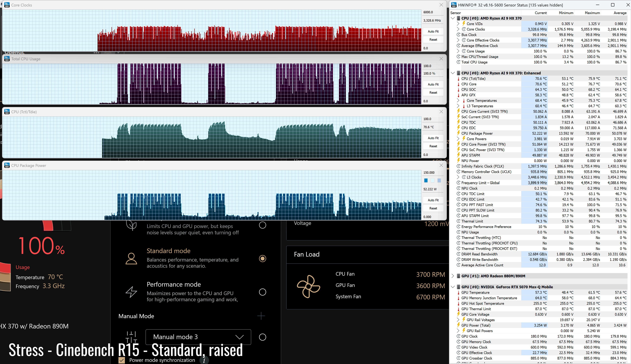This screenshot has height=364, width=631.
Task: Click Auto Fit in CPU Package Power graph
Action: 433,200
